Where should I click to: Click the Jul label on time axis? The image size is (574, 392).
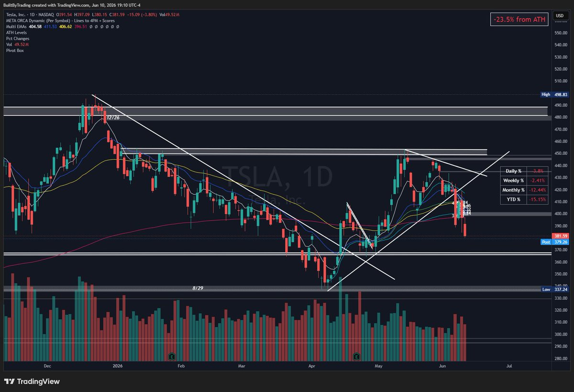pyautogui.click(x=509, y=366)
